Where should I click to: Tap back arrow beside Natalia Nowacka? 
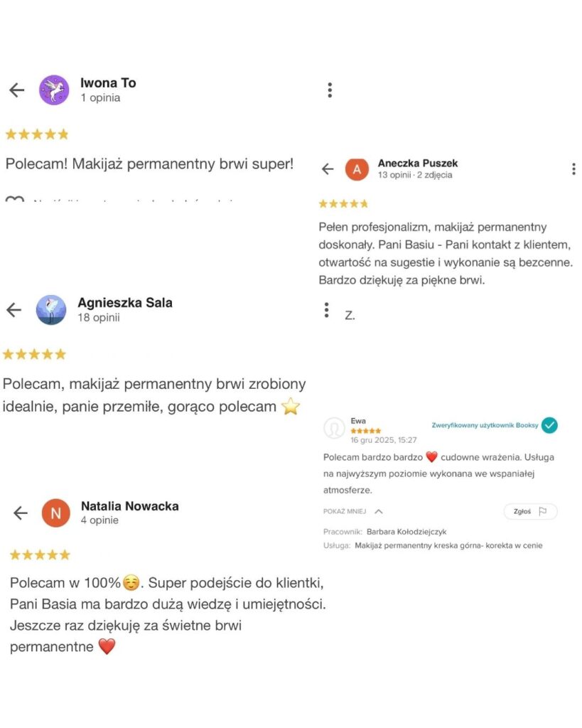[21, 513]
